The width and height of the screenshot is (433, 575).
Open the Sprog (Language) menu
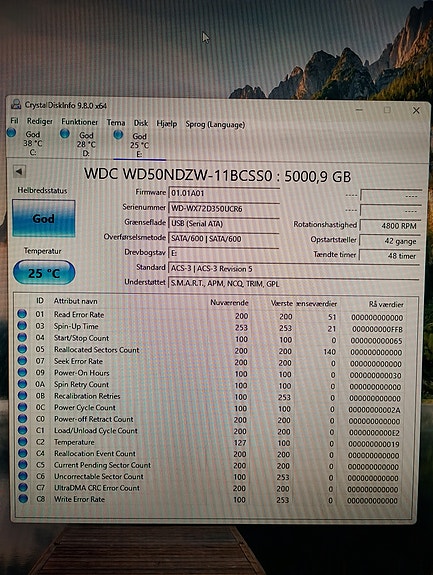click(215, 124)
